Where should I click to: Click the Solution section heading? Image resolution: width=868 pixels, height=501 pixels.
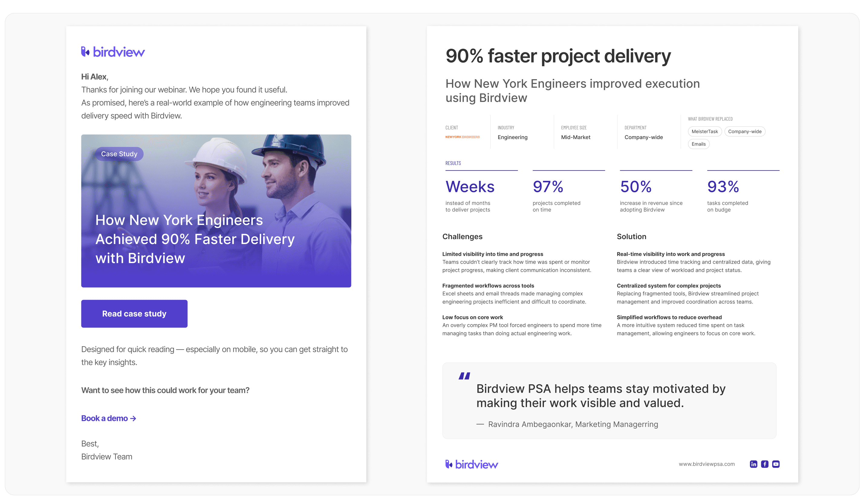click(631, 236)
